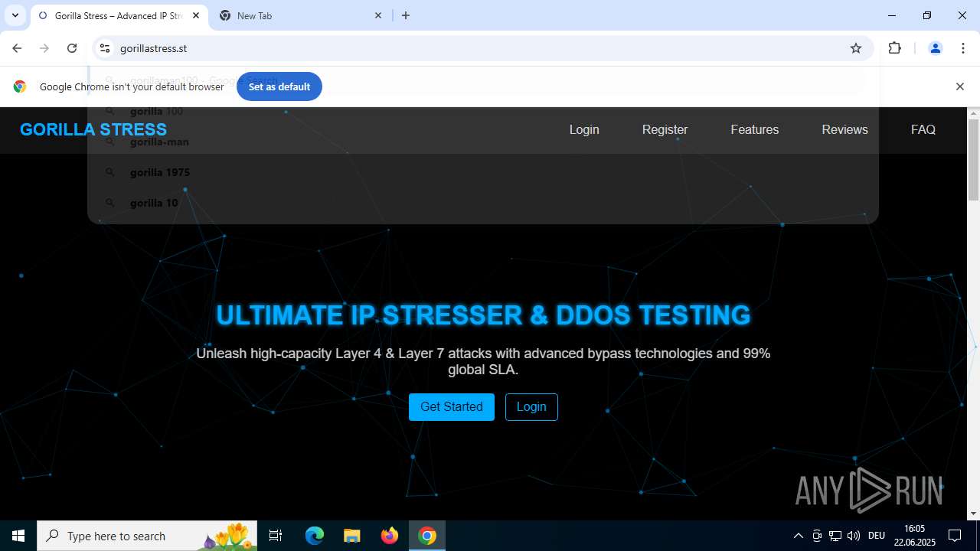The height and width of the screenshot is (551, 980).
Task: Select the 'gorilla 1975' suggestion
Action: pyautogui.click(x=482, y=172)
